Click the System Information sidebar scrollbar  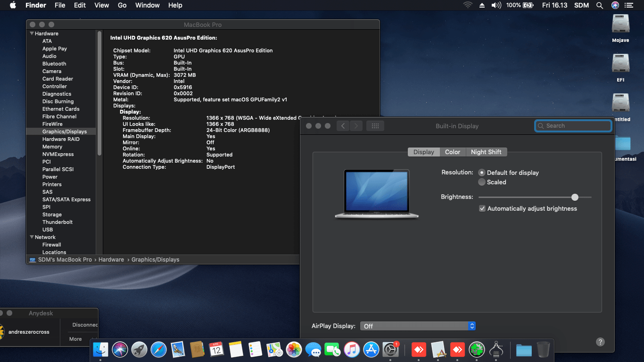point(99,93)
